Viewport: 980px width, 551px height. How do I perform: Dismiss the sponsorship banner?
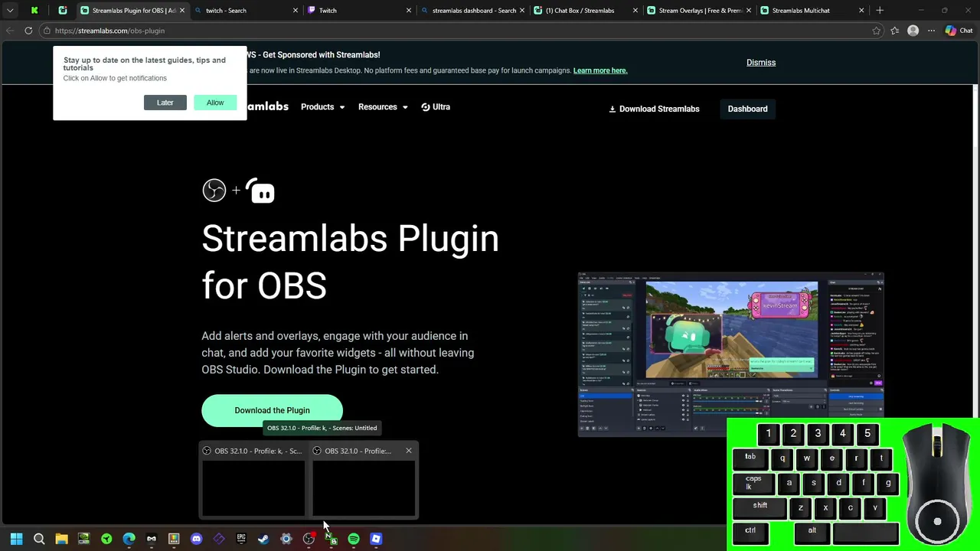pyautogui.click(x=761, y=63)
